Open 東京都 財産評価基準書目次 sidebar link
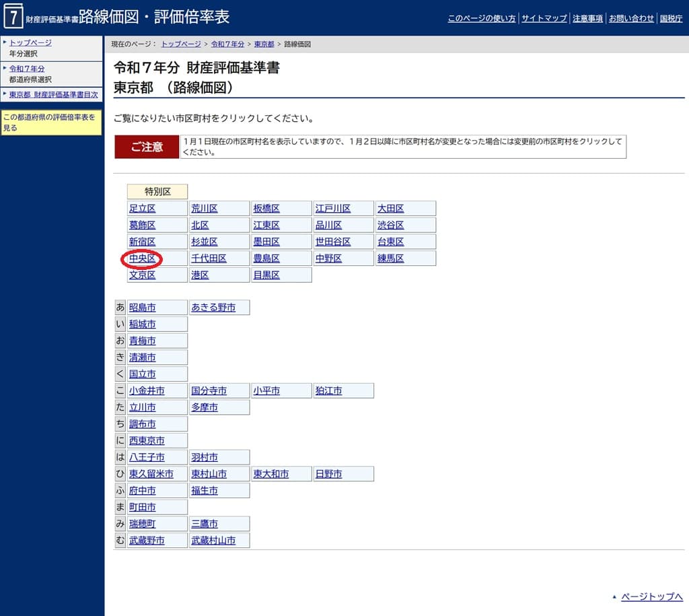Viewport: 689px width, 616px height. 54,94
